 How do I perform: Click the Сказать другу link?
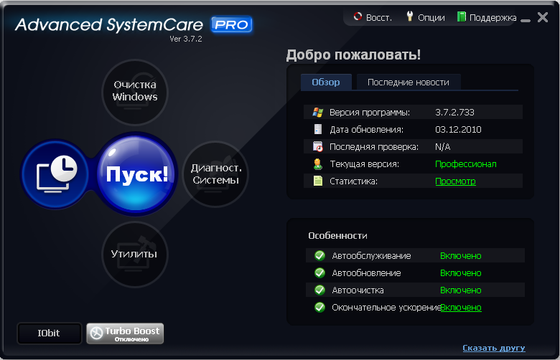494,348
